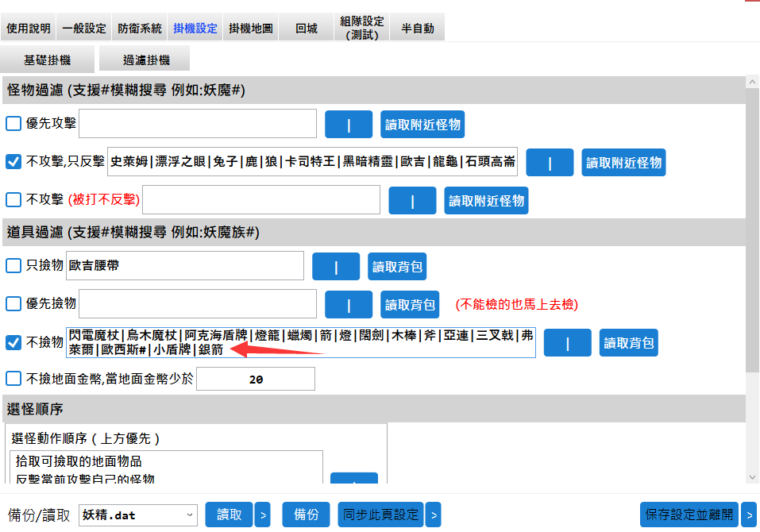Click the gold threshold field showing 20
The width and height of the screenshot is (760, 532).
[x=256, y=379]
